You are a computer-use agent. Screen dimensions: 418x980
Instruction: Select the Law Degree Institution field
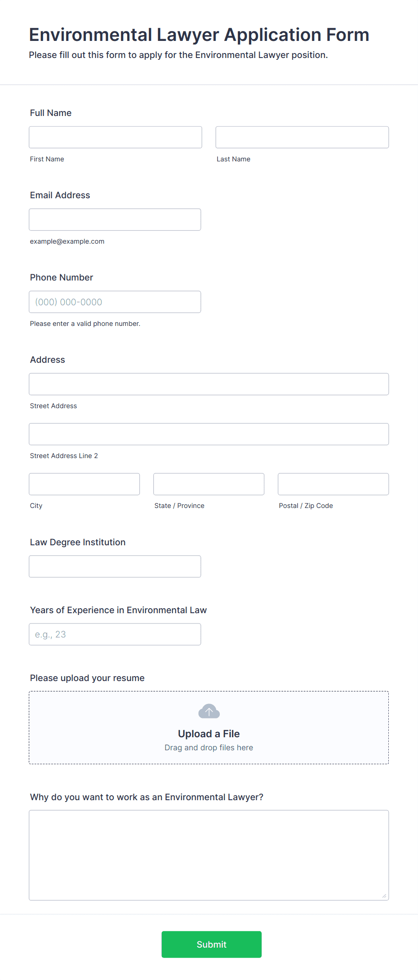pos(115,566)
